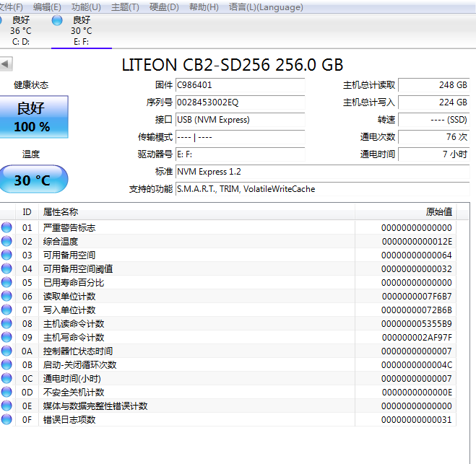The width and height of the screenshot is (476, 464).
Task: Open the 功能(U) menu
Action: (x=86, y=6)
